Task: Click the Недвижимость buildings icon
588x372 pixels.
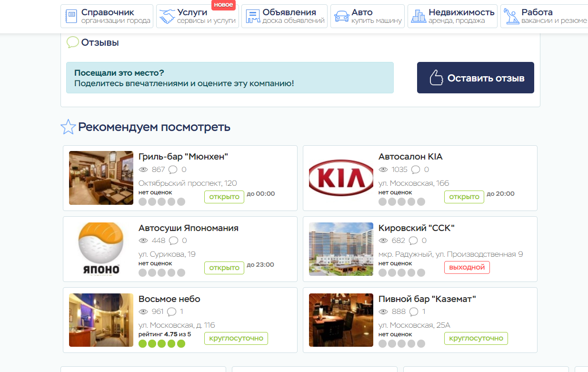Action: 419,17
